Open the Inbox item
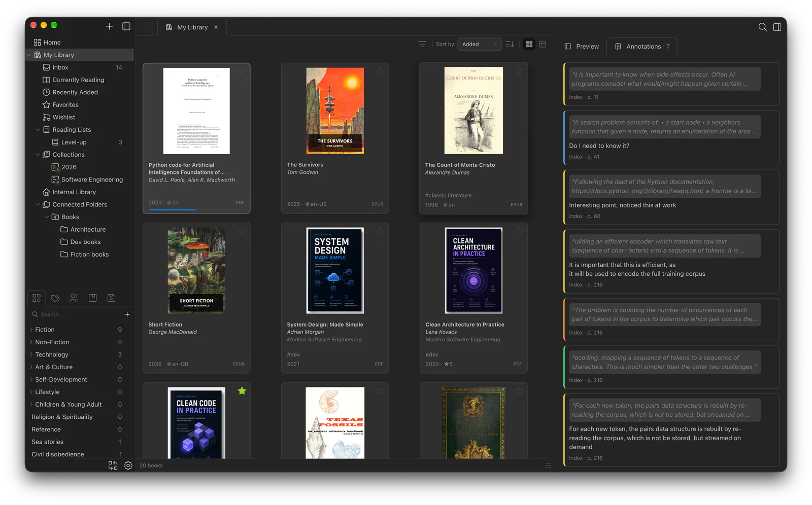 click(80, 67)
